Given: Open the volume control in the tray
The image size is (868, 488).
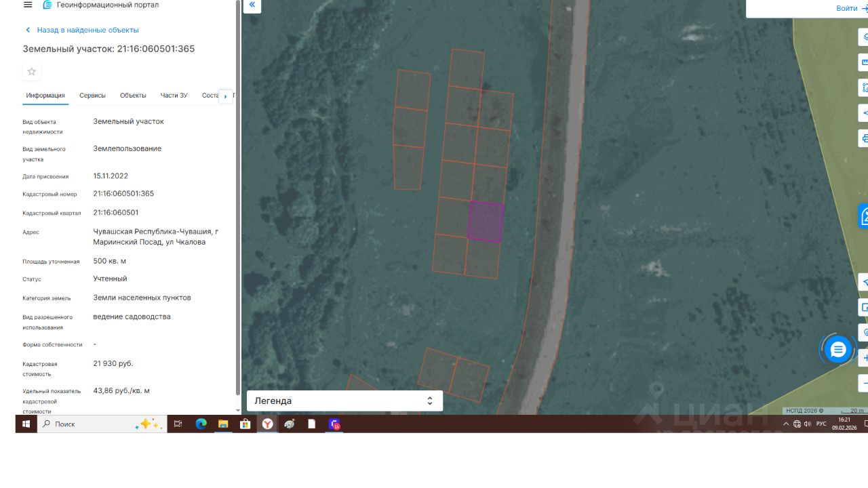Looking at the screenshot, I should pyautogui.click(x=807, y=424).
